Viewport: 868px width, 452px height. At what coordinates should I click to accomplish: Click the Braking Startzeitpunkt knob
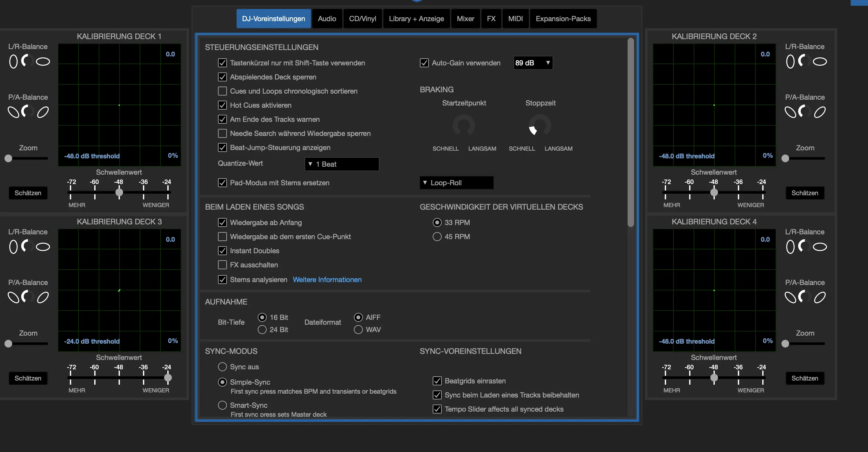click(464, 125)
